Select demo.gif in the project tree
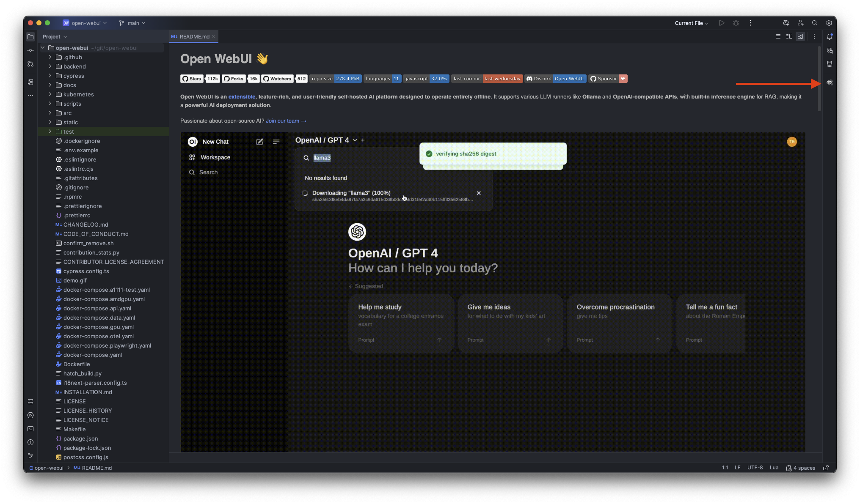Viewport: 860px width, 504px height. pos(75,280)
